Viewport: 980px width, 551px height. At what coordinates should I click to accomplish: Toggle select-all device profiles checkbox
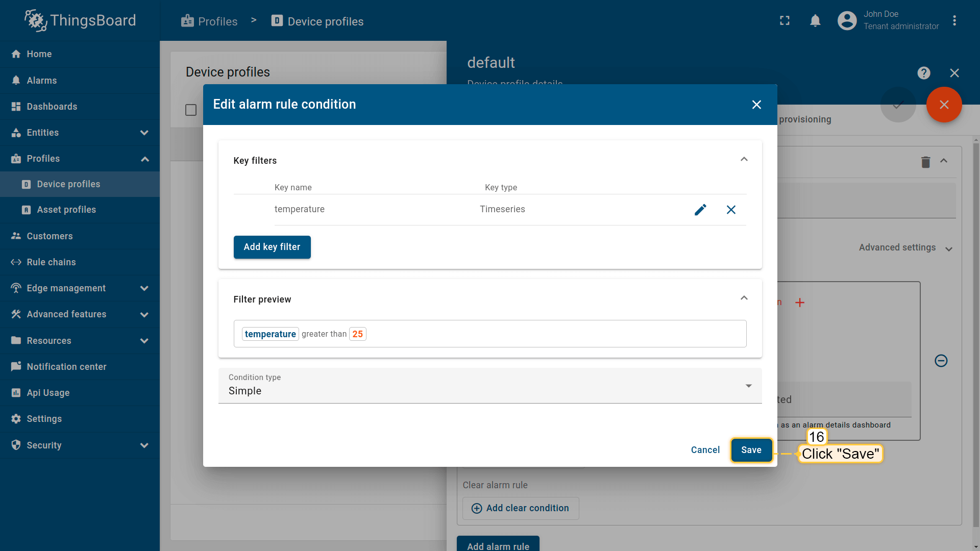pyautogui.click(x=191, y=110)
